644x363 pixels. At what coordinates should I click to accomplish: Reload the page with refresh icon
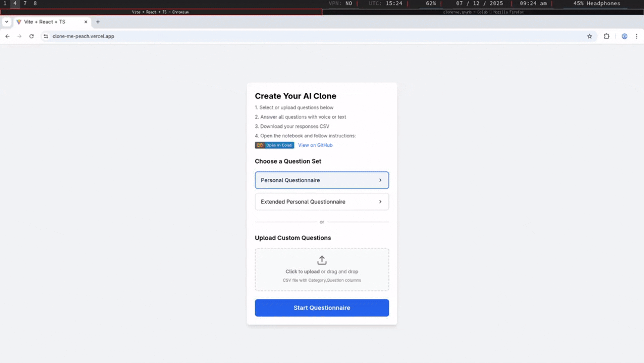[32, 36]
